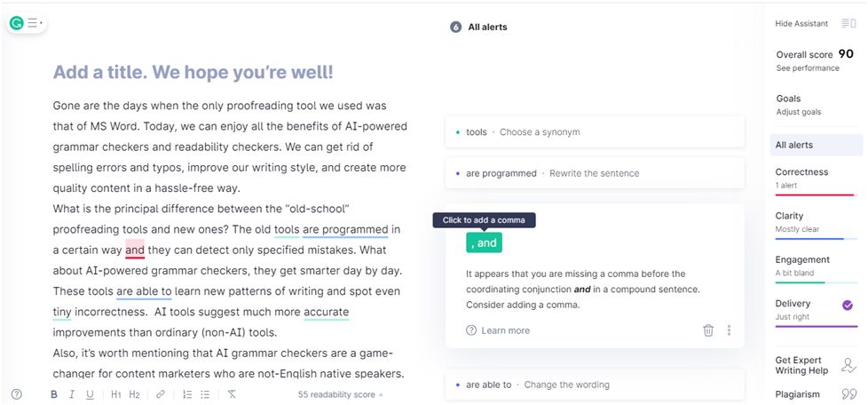Apply underline formatting
Screen dimensions: 868x405
click(x=90, y=394)
